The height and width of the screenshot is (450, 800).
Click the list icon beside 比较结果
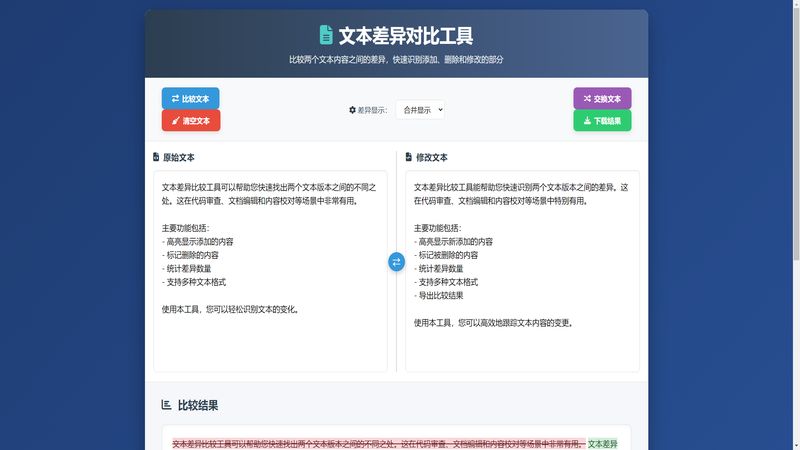click(x=166, y=405)
